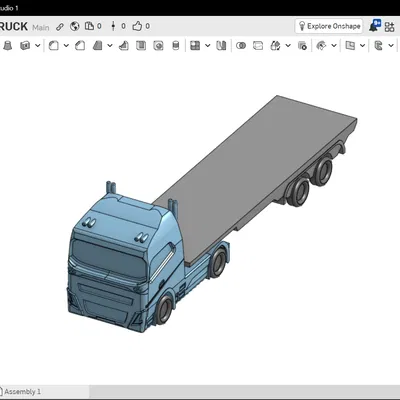Expand the Fillet tool dropdown arrow
This screenshot has width=400, height=400.
click(66, 45)
